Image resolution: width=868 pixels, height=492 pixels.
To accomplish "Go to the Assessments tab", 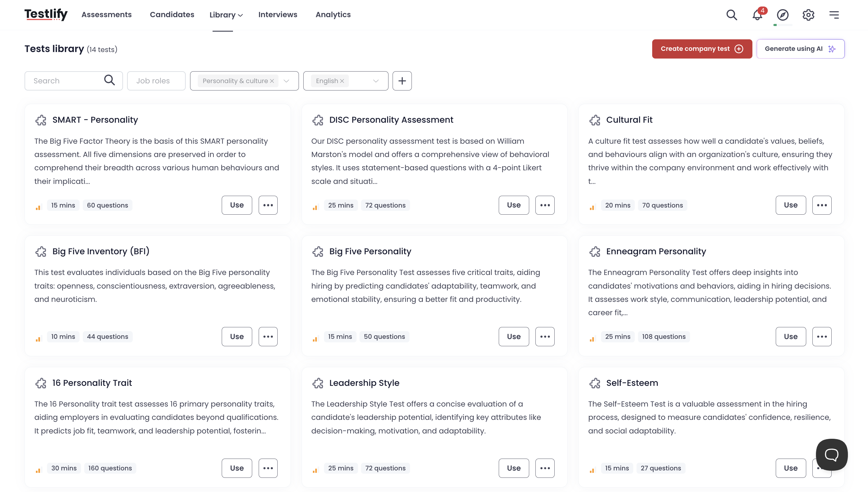I will pos(106,14).
